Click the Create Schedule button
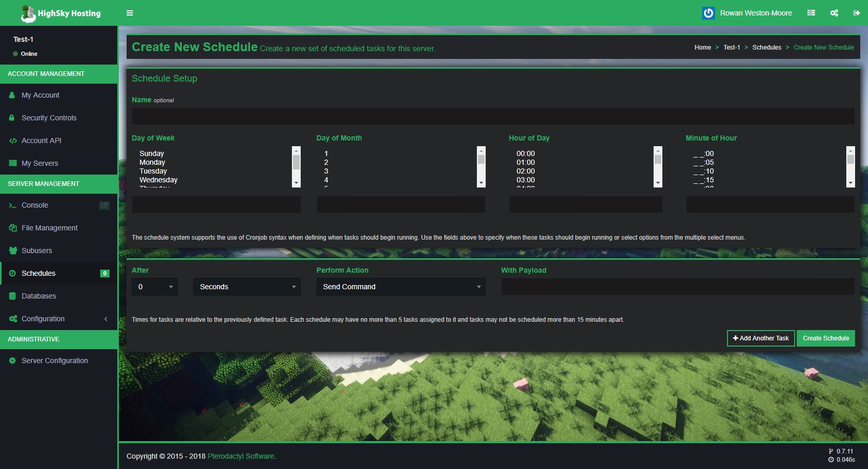The image size is (868, 469). click(x=825, y=338)
